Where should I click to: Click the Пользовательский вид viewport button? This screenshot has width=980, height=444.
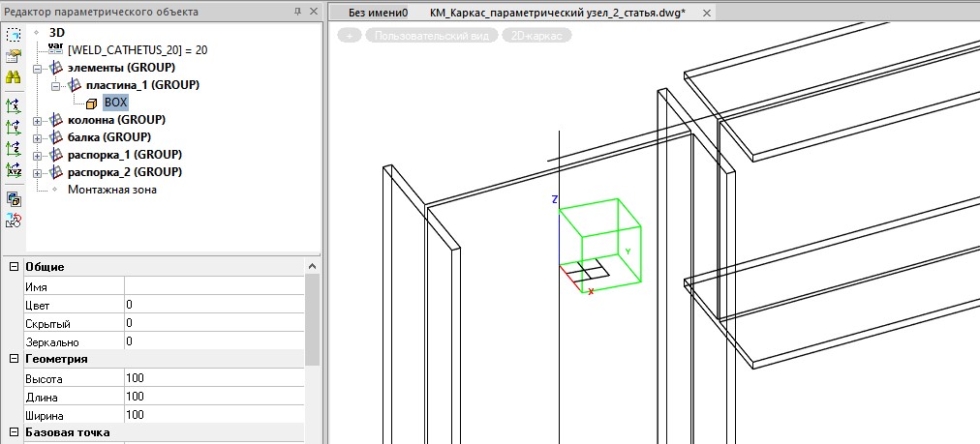(431, 35)
